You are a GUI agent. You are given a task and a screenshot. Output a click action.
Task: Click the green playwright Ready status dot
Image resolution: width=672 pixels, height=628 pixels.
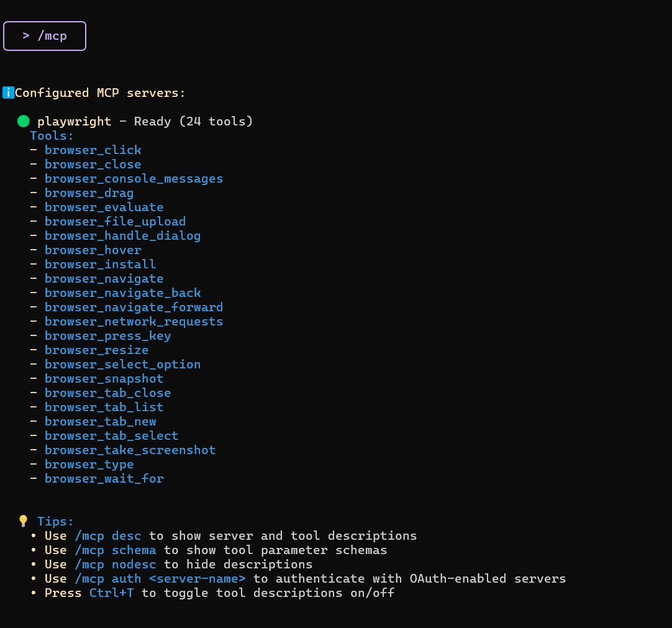point(24,121)
